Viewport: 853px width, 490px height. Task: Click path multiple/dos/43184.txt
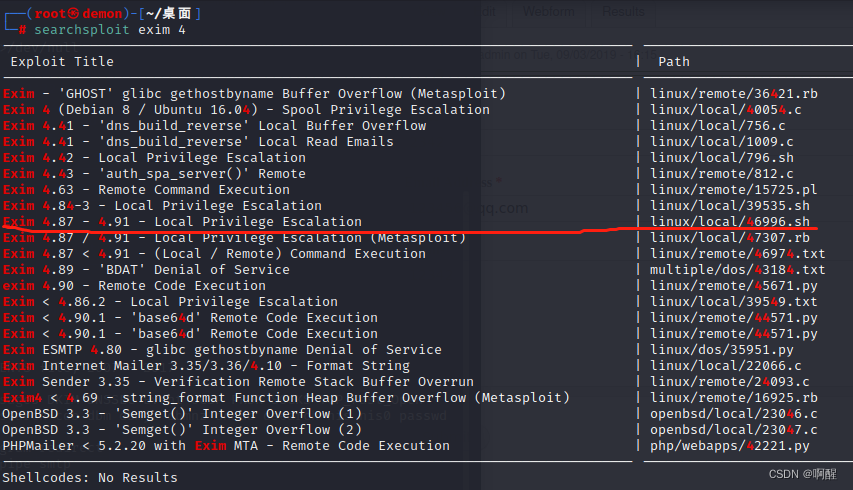pos(738,270)
